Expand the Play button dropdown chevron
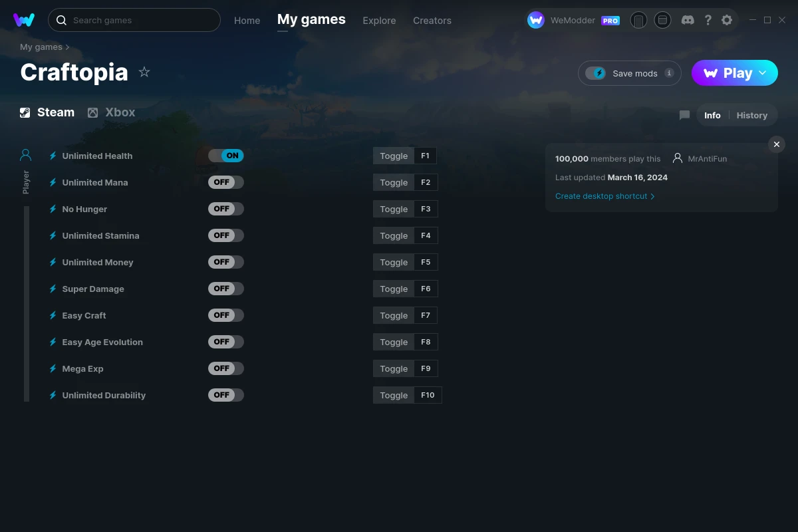 coord(762,73)
